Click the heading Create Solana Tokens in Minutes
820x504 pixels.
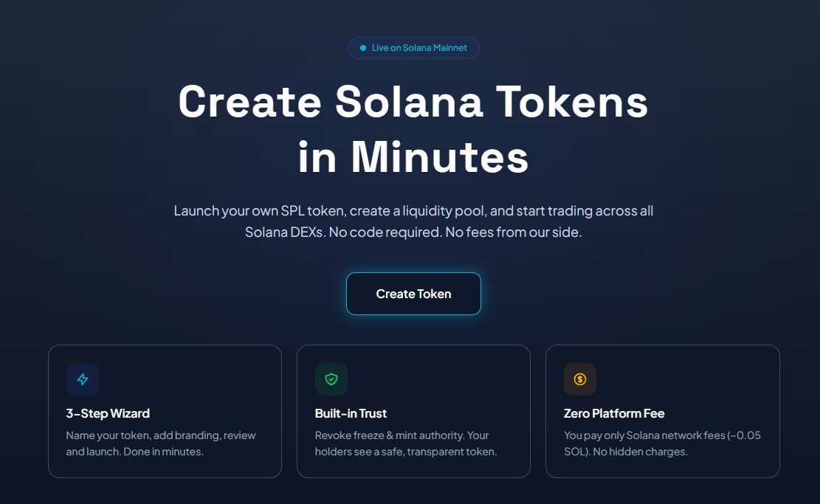point(413,131)
